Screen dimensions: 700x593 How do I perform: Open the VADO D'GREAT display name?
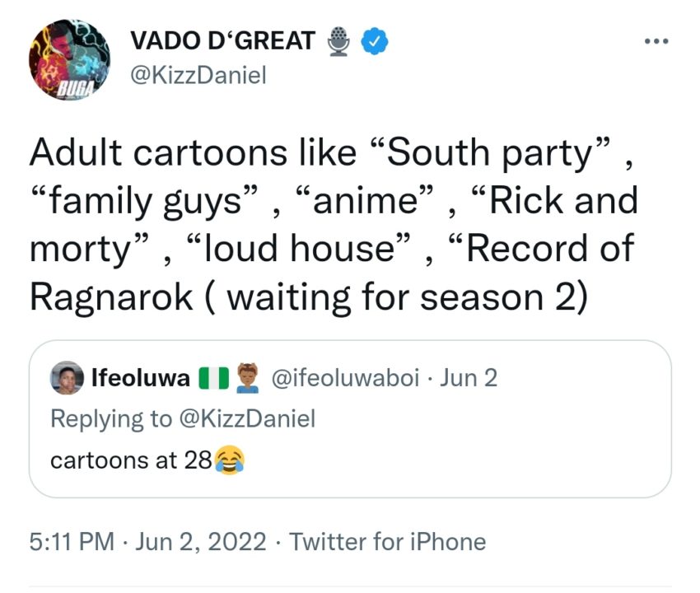click(x=224, y=40)
